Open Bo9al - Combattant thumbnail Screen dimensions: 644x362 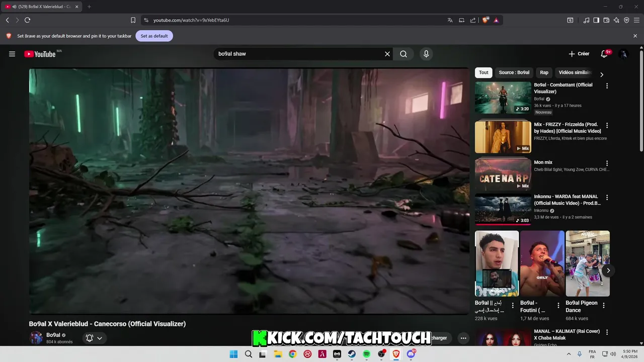(503, 98)
